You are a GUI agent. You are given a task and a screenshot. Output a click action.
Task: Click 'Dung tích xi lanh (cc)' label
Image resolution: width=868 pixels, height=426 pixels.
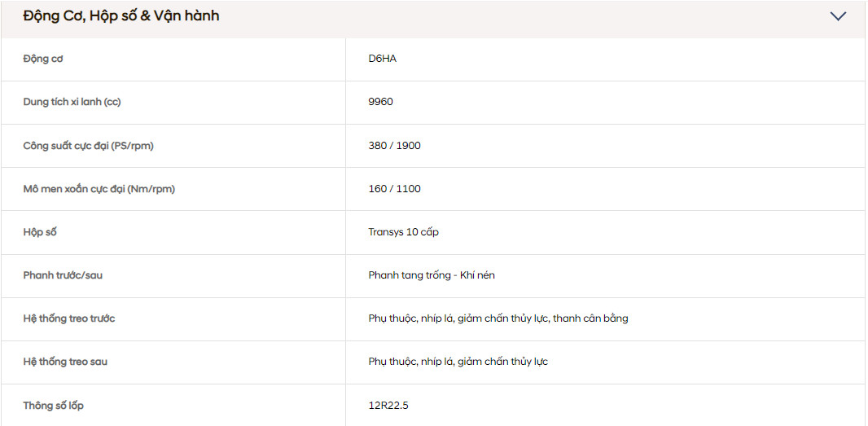point(72,102)
